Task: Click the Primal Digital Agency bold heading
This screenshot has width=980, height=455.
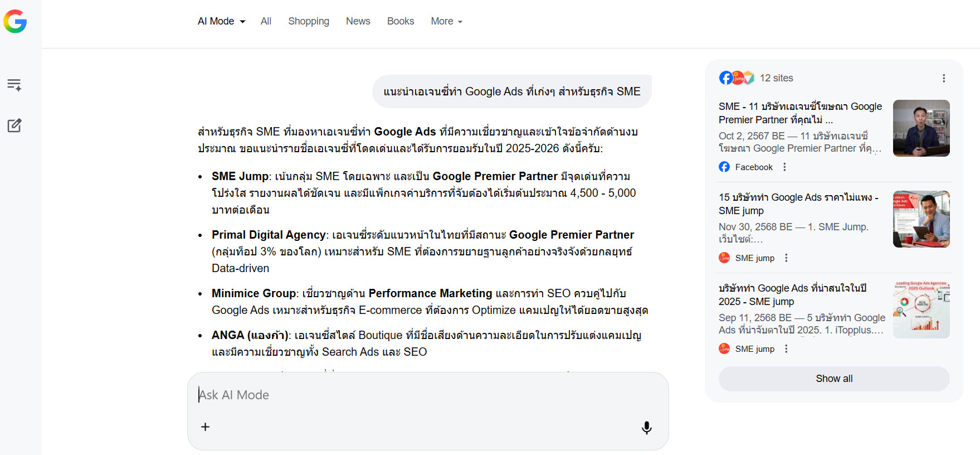Action: (269, 235)
